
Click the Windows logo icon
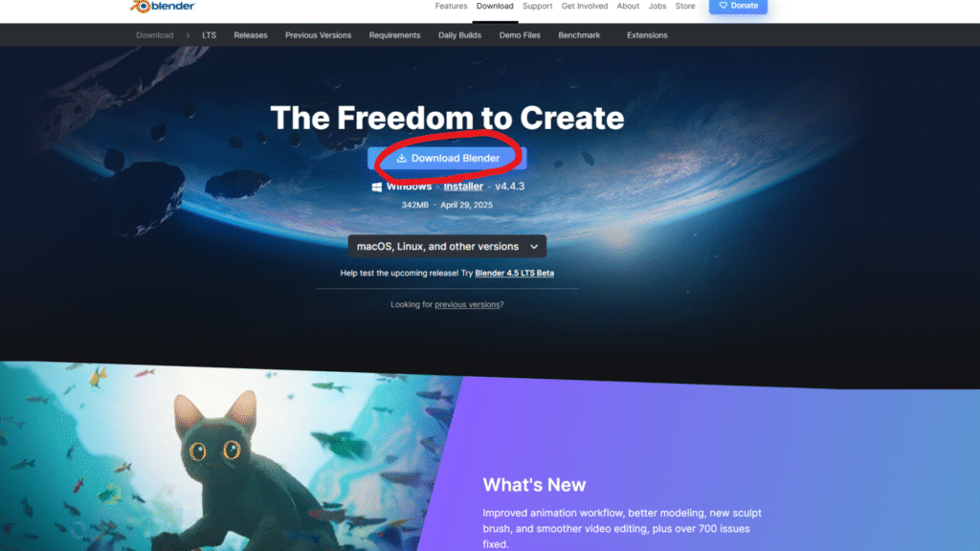(x=377, y=187)
